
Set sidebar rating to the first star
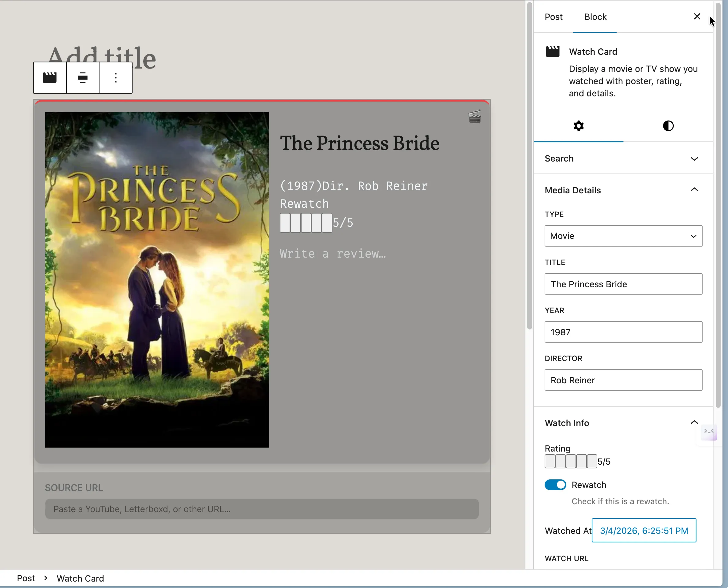pyautogui.click(x=550, y=461)
